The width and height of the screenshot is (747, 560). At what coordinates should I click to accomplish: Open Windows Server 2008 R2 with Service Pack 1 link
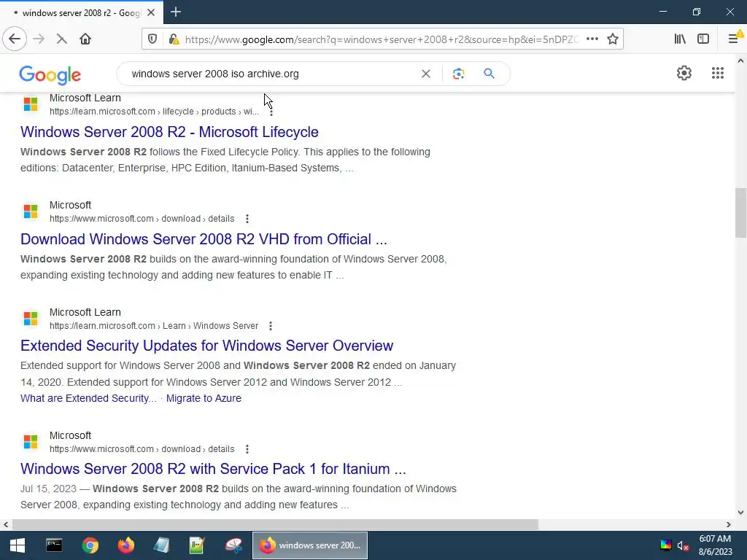tap(214, 469)
